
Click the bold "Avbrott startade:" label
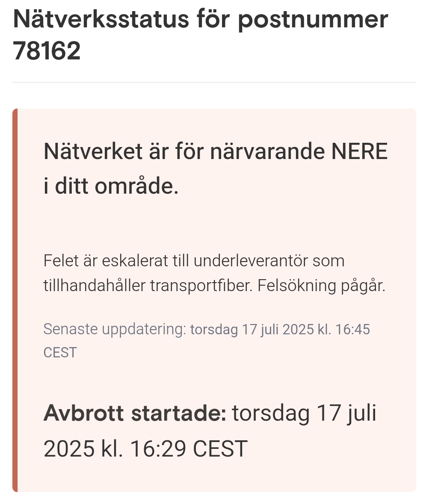tap(135, 413)
